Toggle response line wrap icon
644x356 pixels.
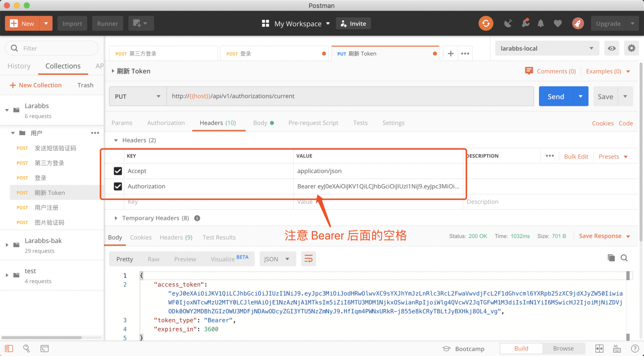point(309,259)
